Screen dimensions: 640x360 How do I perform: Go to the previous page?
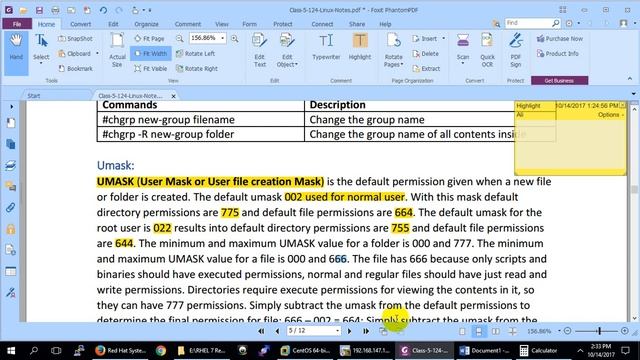tap(278, 331)
